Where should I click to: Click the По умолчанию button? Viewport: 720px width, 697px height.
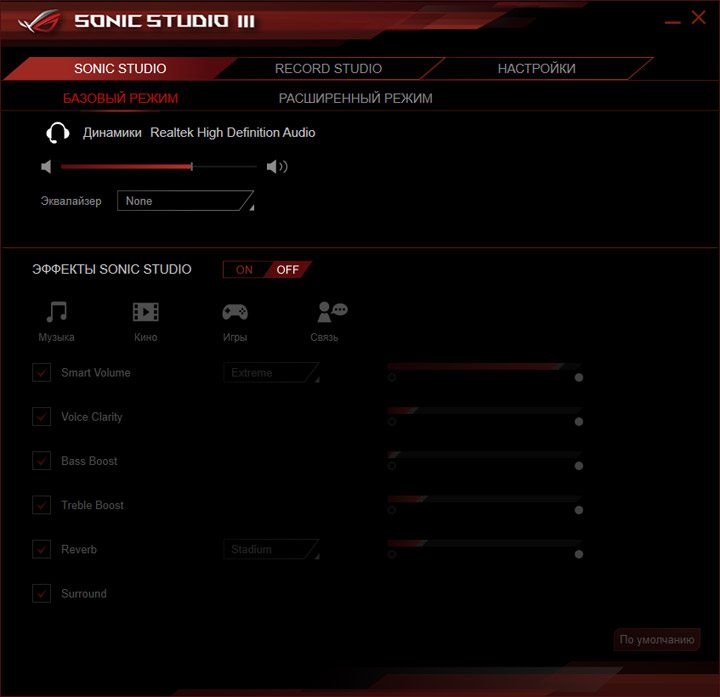pyautogui.click(x=657, y=639)
